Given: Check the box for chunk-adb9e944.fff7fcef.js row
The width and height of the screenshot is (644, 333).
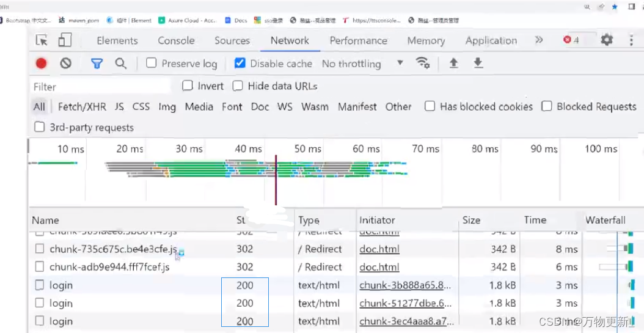Looking at the screenshot, I should tap(40, 267).
